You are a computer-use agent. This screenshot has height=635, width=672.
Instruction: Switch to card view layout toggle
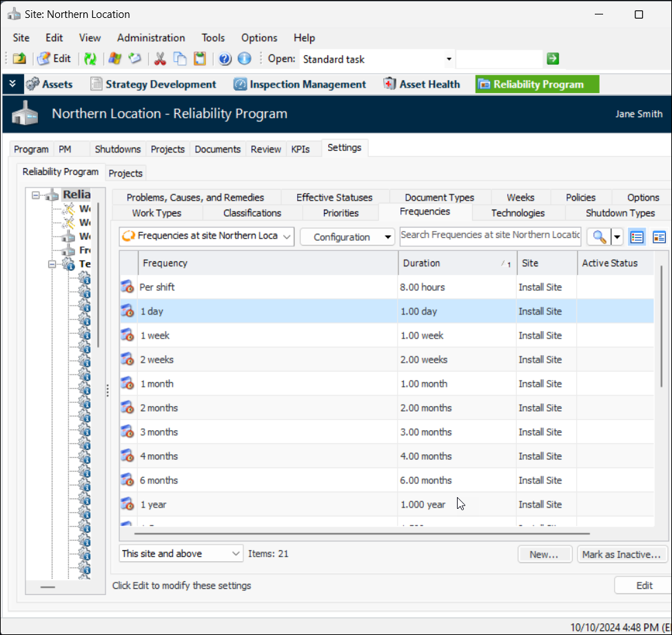tap(659, 237)
